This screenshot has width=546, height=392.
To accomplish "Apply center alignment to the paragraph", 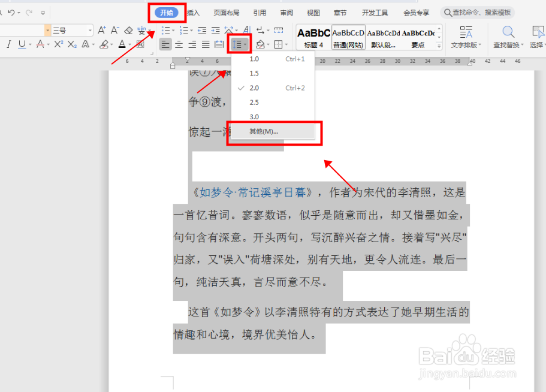I will [178, 43].
